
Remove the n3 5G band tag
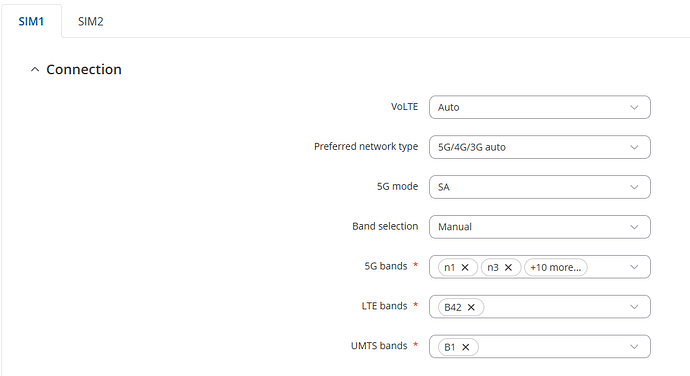508,267
